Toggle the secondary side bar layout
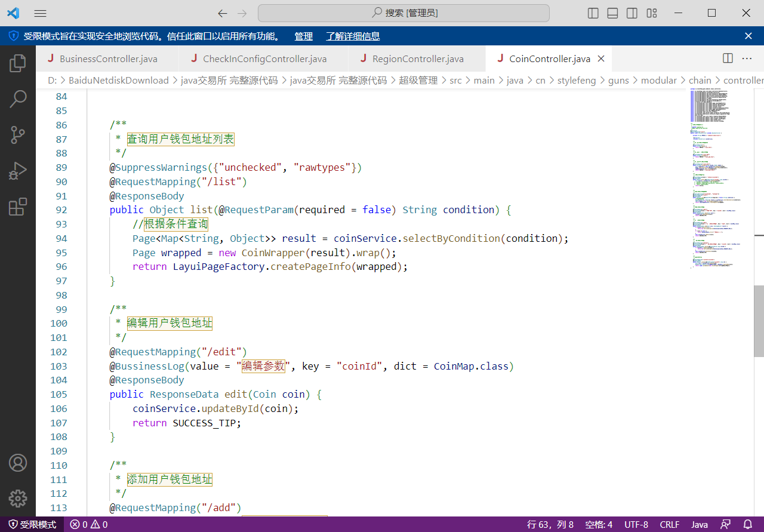This screenshot has height=532, width=764. [x=632, y=13]
